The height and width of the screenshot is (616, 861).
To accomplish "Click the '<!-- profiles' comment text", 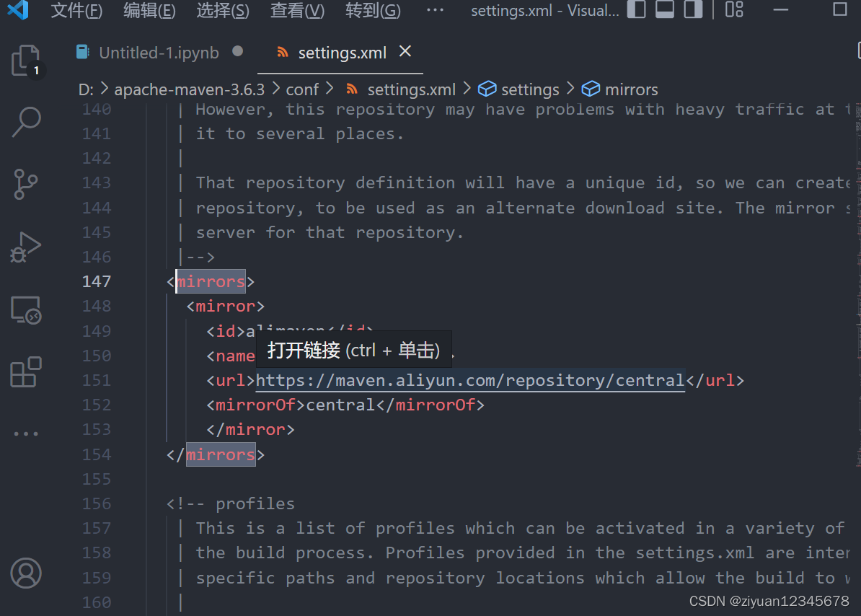I will click(231, 504).
